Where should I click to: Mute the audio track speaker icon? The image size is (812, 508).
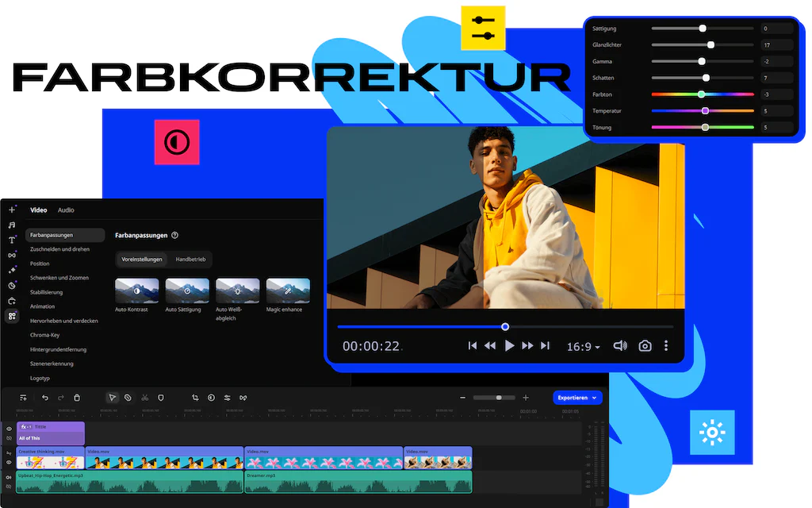pyautogui.click(x=9, y=477)
